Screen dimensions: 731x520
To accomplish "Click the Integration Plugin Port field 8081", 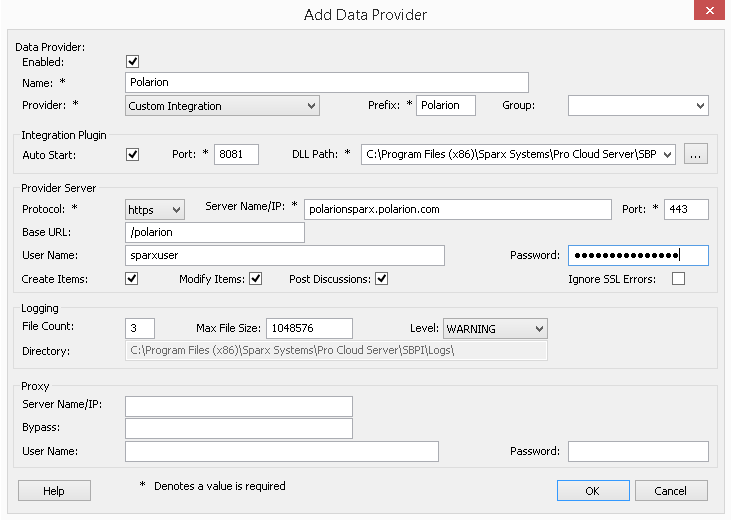I will coord(236,154).
